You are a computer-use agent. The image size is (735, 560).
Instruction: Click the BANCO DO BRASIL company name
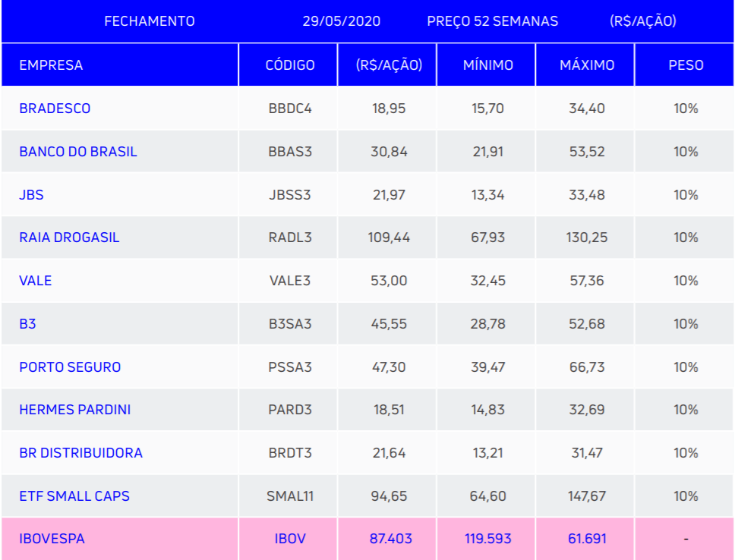tap(78, 151)
